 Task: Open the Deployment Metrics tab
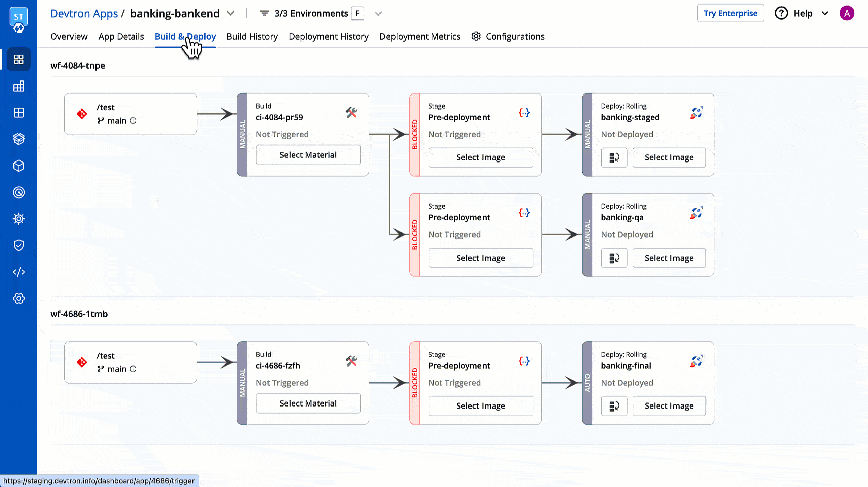[420, 37]
